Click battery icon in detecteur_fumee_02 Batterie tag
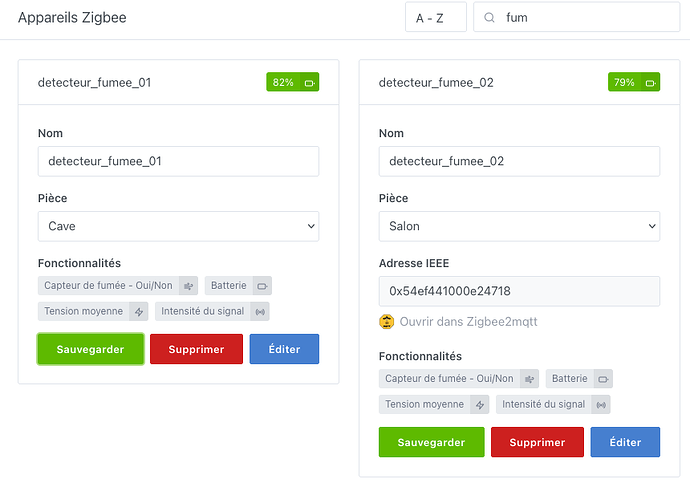Viewport: 690px width, 483px height. pyautogui.click(x=603, y=379)
